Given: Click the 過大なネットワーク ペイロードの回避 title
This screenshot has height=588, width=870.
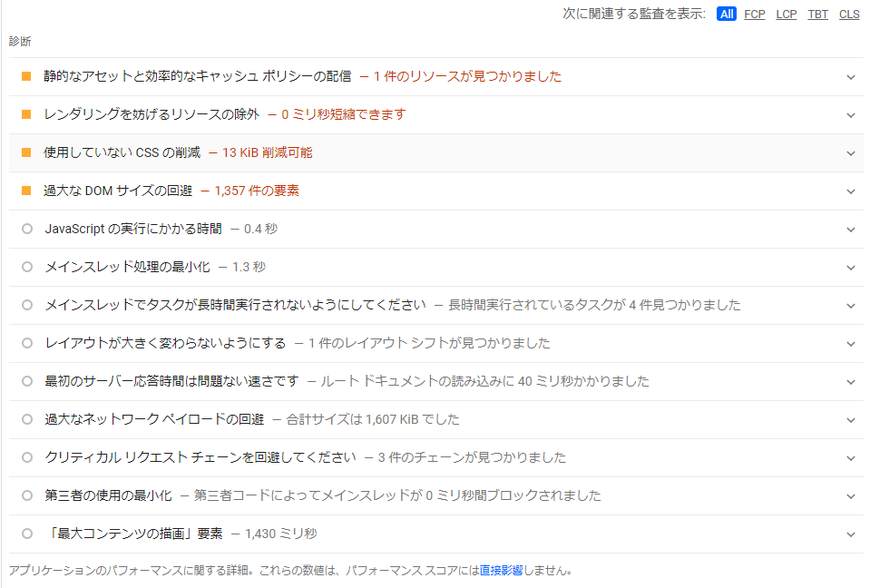Looking at the screenshot, I should pyautogui.click(x=154, y=419).
